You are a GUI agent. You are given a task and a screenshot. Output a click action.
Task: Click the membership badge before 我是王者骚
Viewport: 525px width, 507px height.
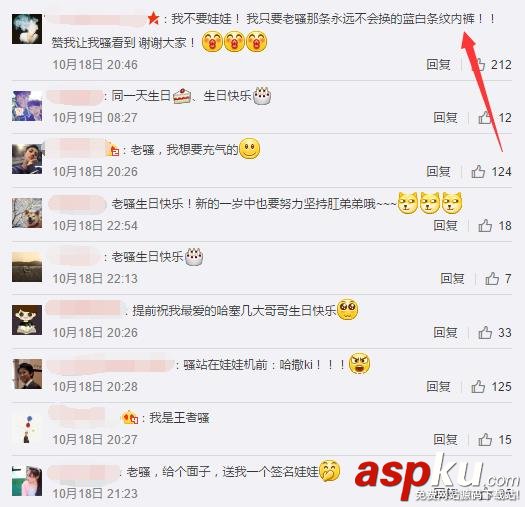point(130,418)
